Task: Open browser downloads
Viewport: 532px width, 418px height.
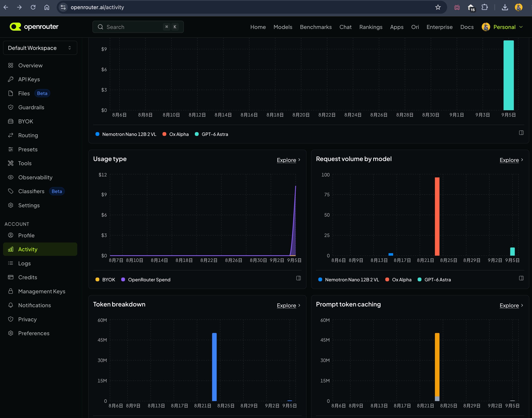Action: tap(505, 7)
